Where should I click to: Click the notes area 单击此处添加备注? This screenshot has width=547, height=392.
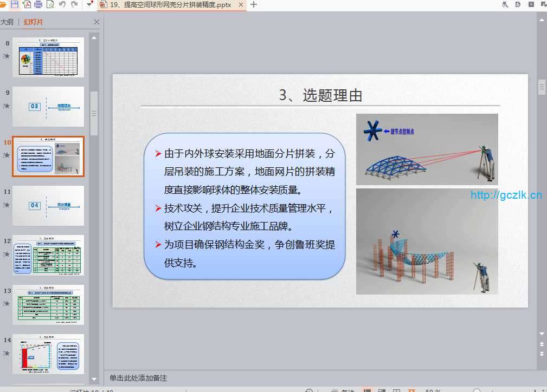pyautogui.click(x=138, y=378)
